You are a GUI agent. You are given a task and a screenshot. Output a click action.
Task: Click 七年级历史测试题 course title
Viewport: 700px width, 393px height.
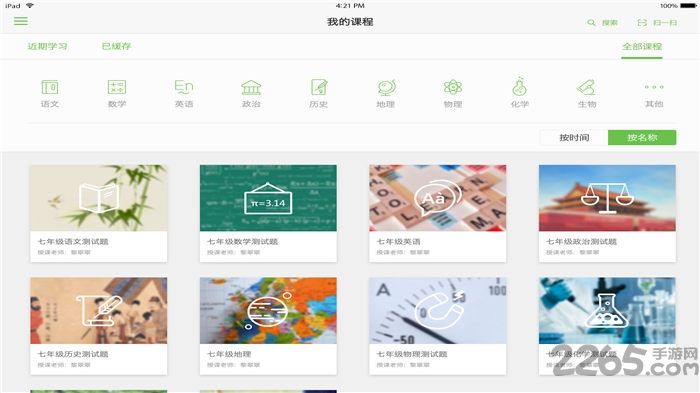pos(73,354)
